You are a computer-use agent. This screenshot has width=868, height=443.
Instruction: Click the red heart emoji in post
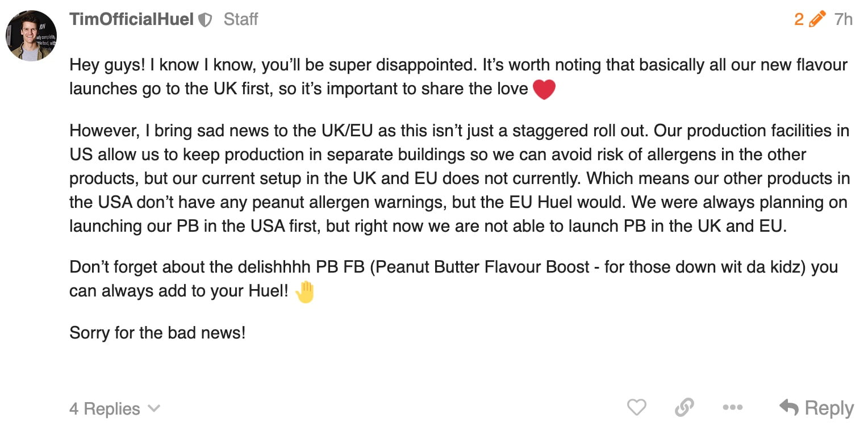[544, 89]
